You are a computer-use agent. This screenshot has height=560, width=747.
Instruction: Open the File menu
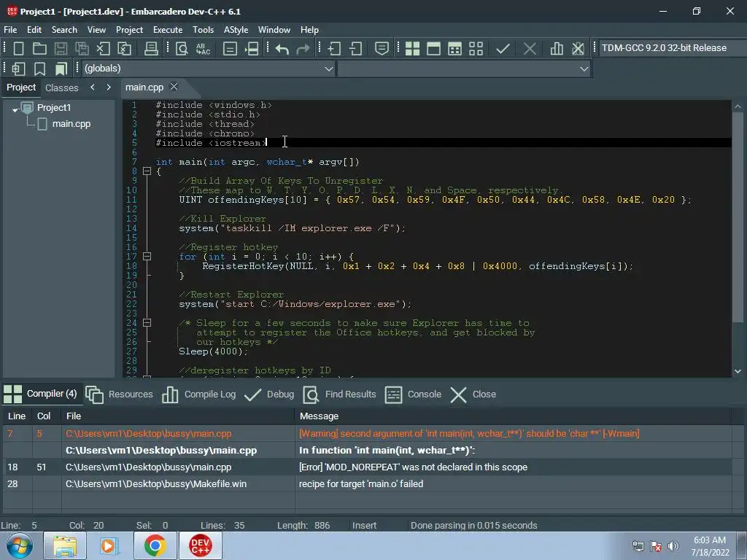point(10,29)
